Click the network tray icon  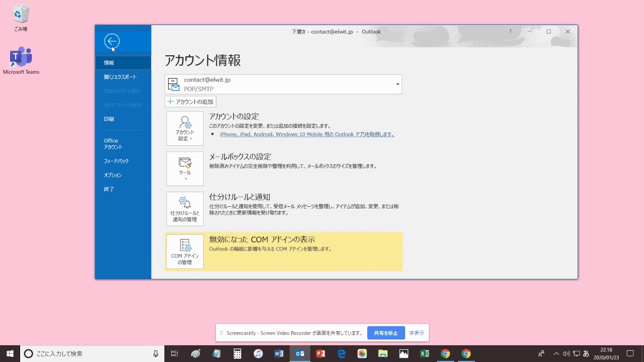576,353
